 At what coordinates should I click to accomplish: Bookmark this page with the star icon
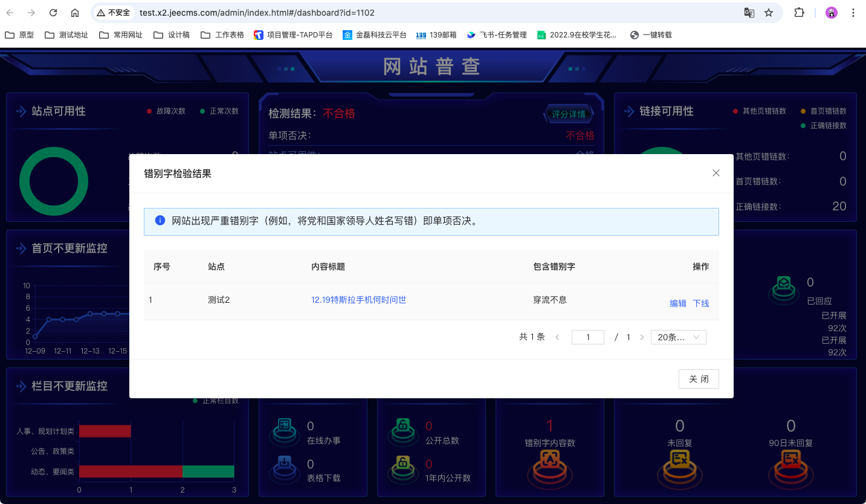pos(769,13)
